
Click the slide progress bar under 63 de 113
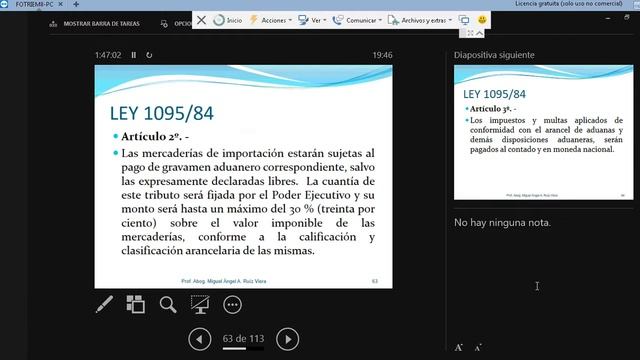[243, 349]
